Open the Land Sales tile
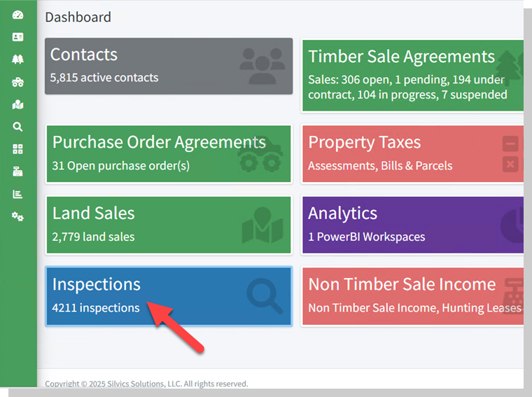This screenshot has width=532, height=397. [x=169, y=224]
